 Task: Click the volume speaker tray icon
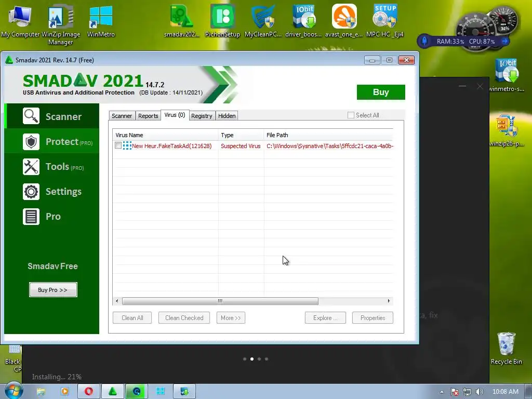[x=479, y=392]
